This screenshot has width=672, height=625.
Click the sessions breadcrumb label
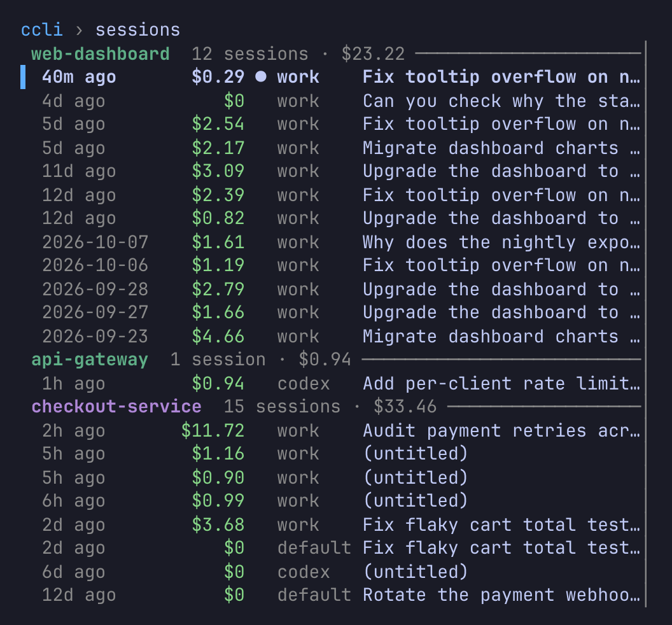point(137,30)
